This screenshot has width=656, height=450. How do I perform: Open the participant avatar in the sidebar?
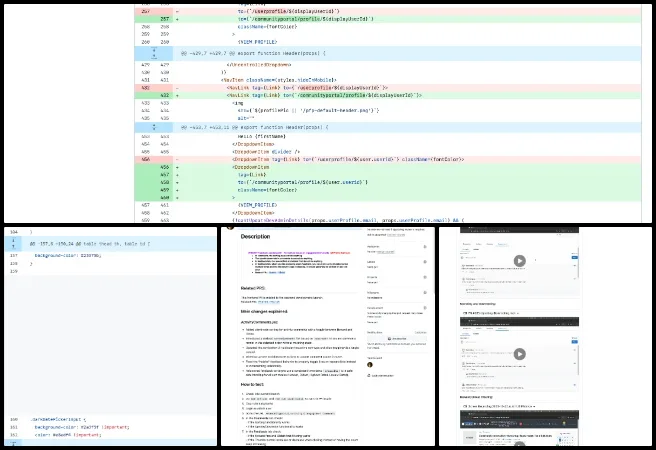tap(370, 365)
